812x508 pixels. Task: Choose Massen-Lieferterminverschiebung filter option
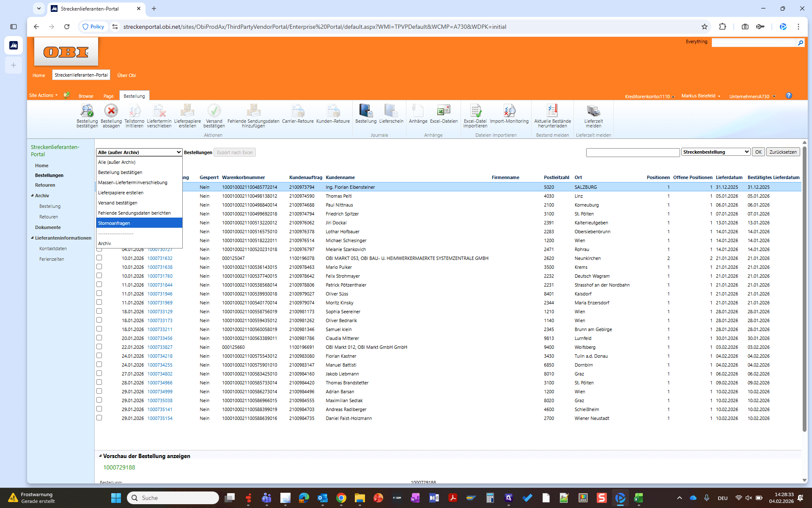pos(139,182)
